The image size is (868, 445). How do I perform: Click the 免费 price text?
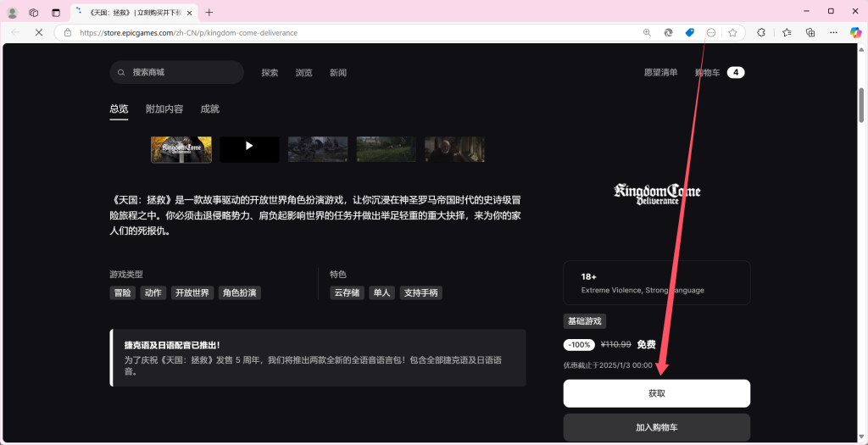646,345
